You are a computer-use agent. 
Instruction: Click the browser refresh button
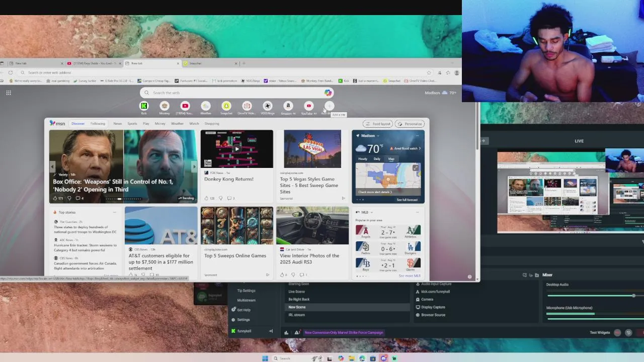pos(11,72)
